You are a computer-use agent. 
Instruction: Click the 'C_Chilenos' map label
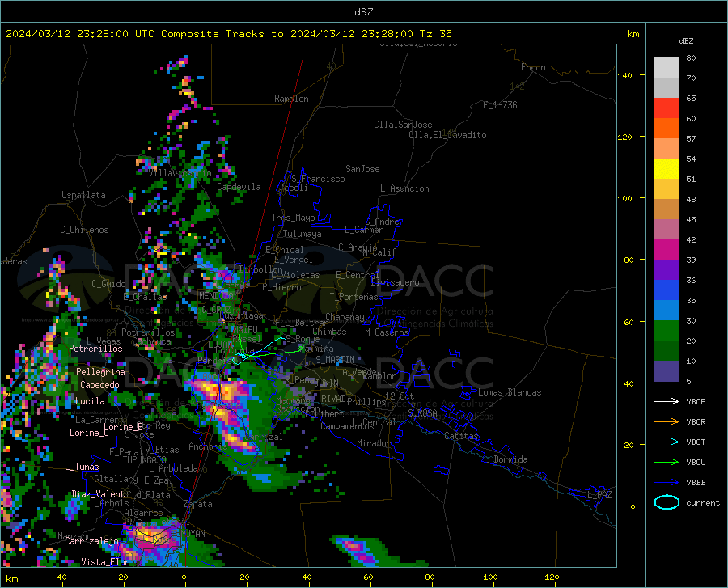(x=84, y=230)
